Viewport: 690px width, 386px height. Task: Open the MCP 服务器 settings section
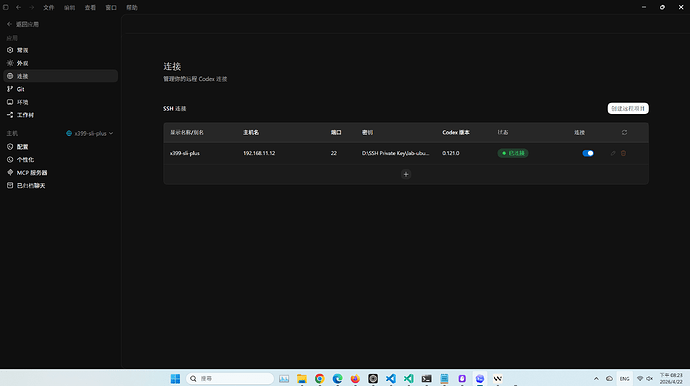(x=60, y=173)
